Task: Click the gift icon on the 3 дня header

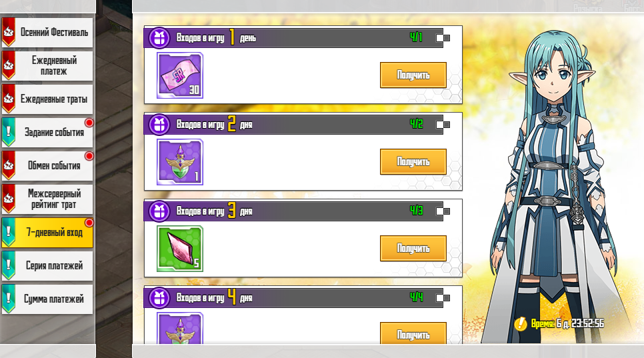Action: pos(159,211)
